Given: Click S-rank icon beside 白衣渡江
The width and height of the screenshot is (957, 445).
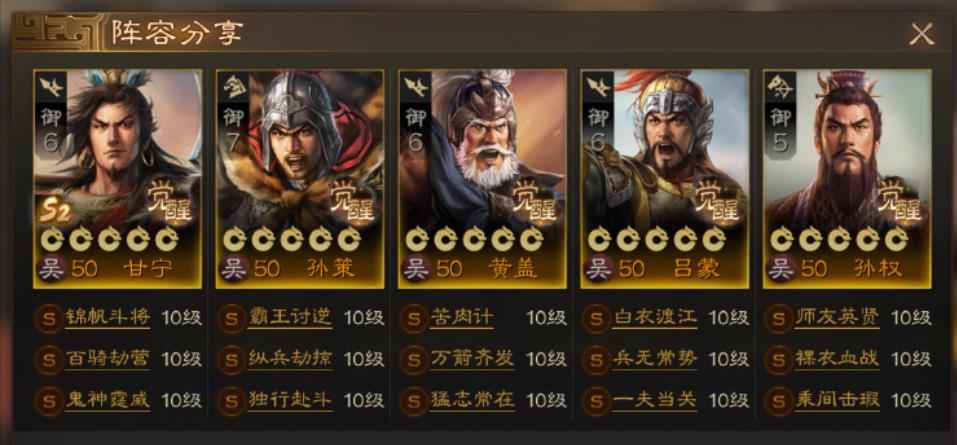Looking at the screenshot, I should [x=596, y=319].
